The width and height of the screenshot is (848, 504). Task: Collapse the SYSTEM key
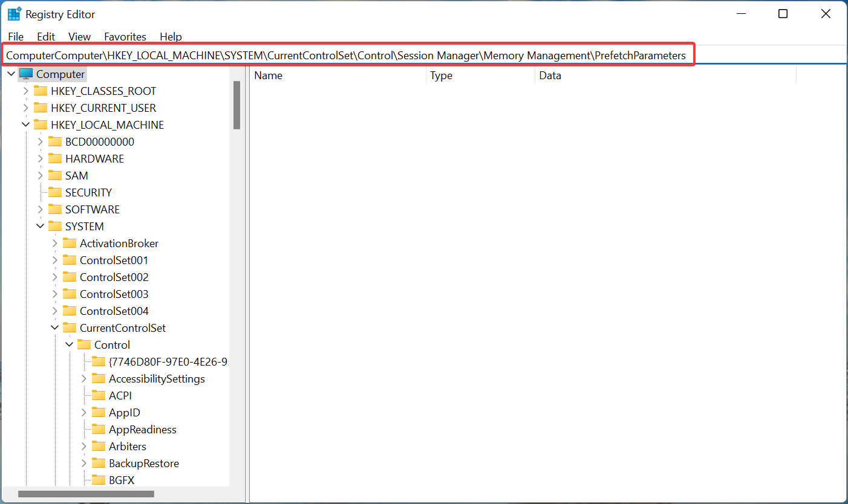[40, 226]
